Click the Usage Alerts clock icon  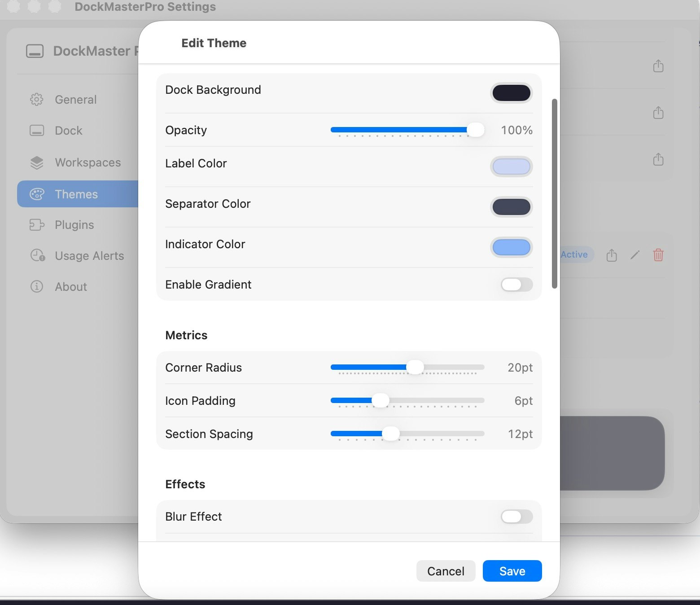(x=38, y=256)
